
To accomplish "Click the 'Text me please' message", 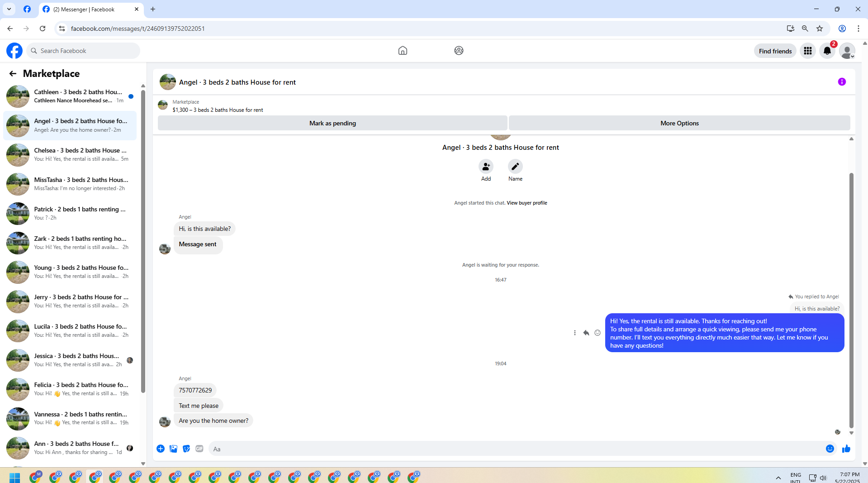I will point(199,406).
